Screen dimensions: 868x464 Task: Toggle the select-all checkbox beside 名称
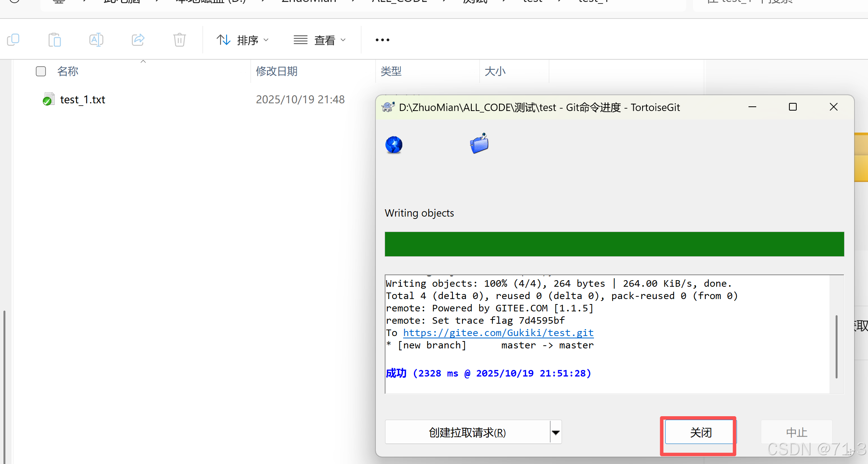tap(41, 71)
